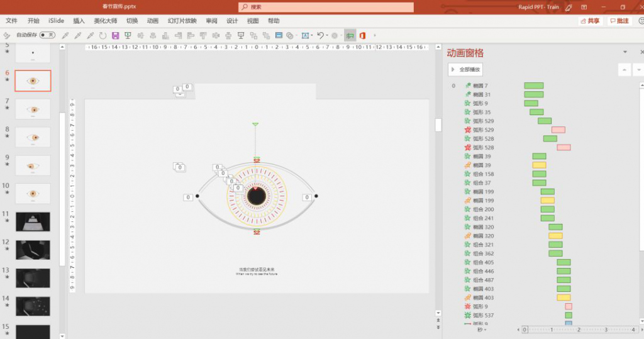Click the orange Office logo icon
The width and height of the screenshot is (644, 339).
point(362,35)
